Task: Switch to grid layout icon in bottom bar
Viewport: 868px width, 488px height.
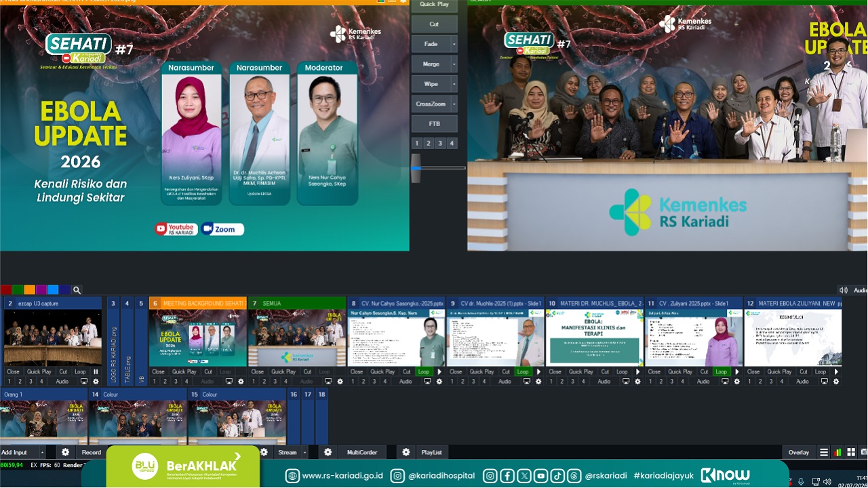Action: coord(851,452)
